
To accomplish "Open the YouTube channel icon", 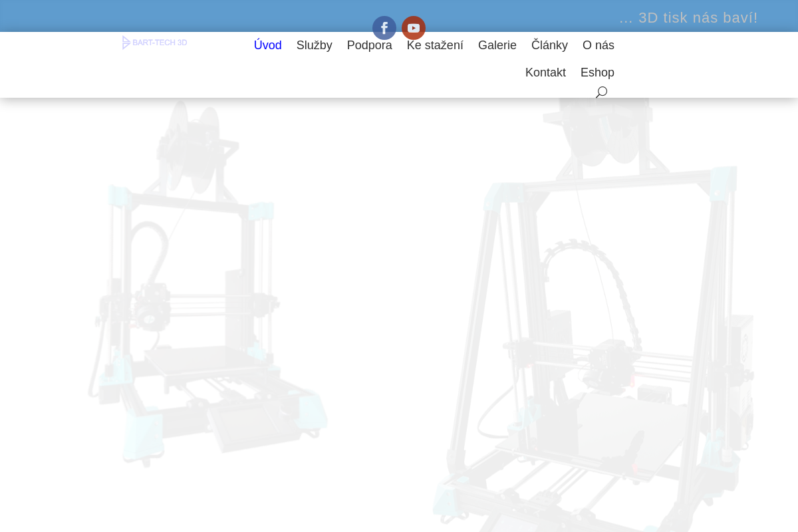I will [414, 28].
